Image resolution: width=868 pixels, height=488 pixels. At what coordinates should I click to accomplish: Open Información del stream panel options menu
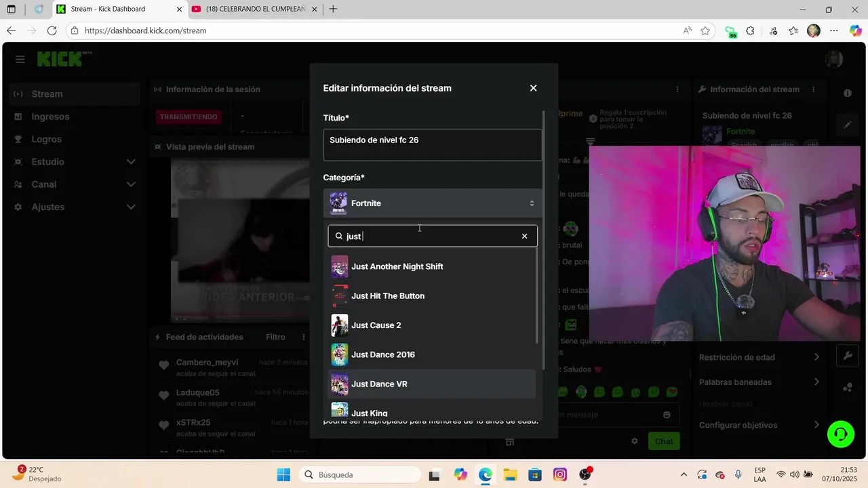813,89
